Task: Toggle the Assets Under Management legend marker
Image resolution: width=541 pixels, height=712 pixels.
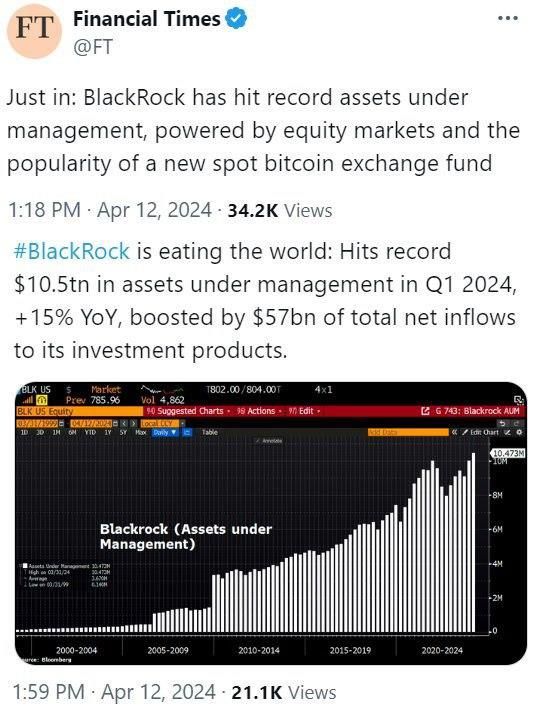Action: point(25,566)
